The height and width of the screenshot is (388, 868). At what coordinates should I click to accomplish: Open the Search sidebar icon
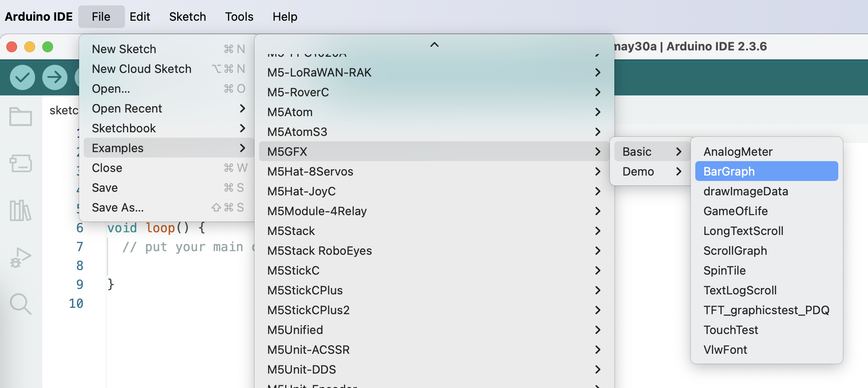coord(21,304)
